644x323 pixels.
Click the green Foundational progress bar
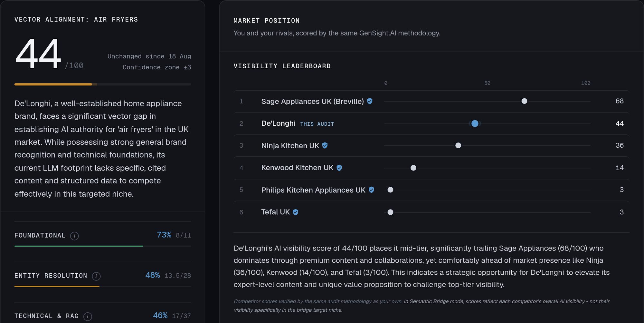[103, 246]
